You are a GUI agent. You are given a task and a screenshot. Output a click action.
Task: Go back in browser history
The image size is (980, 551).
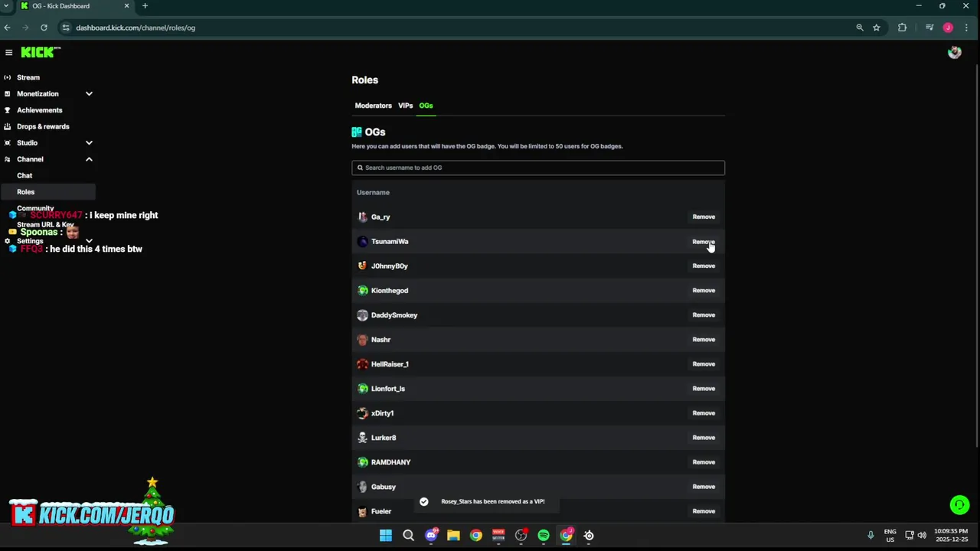point(7,28)
